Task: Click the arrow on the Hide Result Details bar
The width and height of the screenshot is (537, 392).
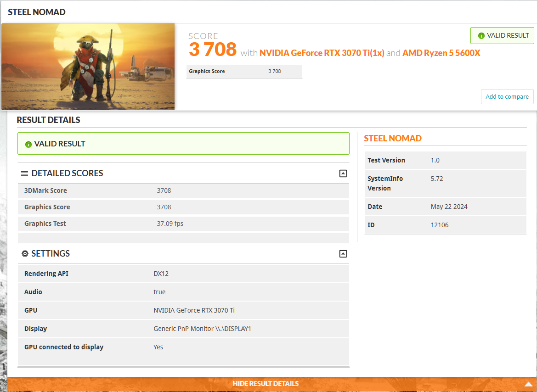Action: (x=528, y=384)
